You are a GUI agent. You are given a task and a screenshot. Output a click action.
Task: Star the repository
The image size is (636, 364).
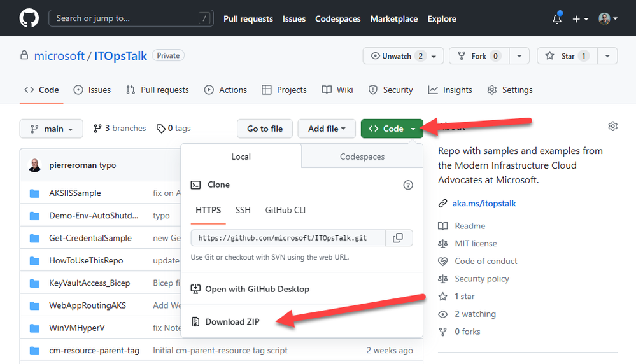[567, 56]
